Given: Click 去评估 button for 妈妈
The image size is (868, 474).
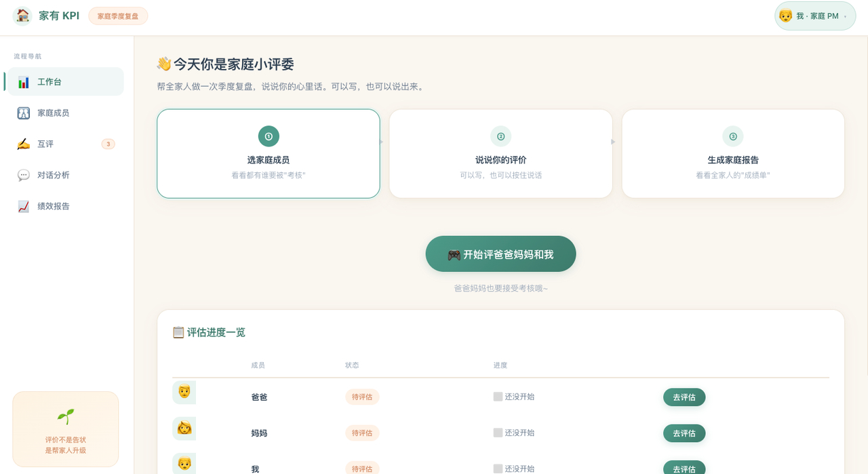Looking at the screenshot, I should 684,433.
